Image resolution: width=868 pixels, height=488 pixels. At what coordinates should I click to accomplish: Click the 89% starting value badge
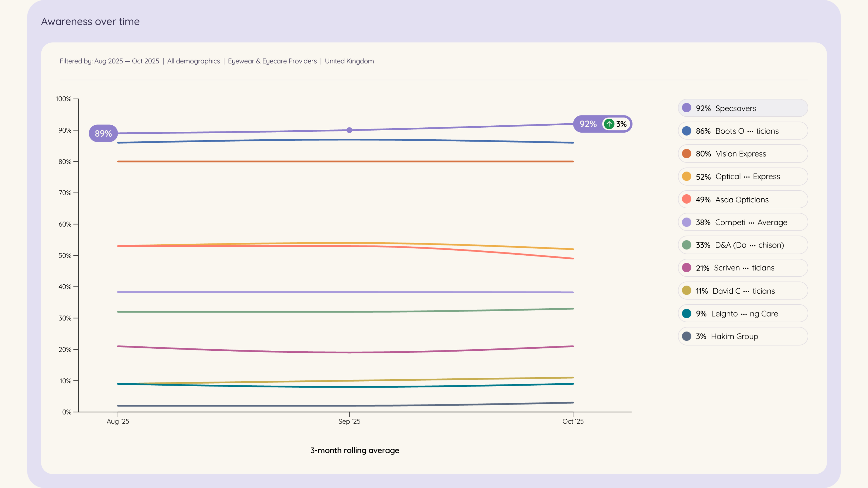(103, 133)
